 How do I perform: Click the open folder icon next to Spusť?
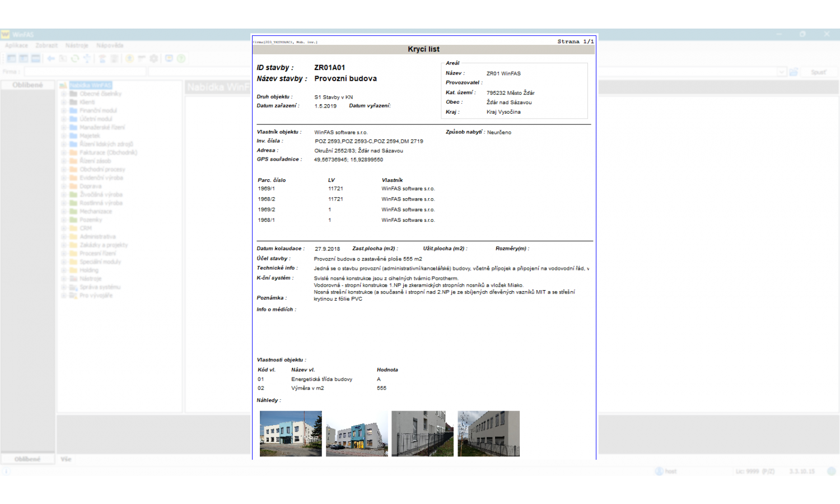coord(794,72)
